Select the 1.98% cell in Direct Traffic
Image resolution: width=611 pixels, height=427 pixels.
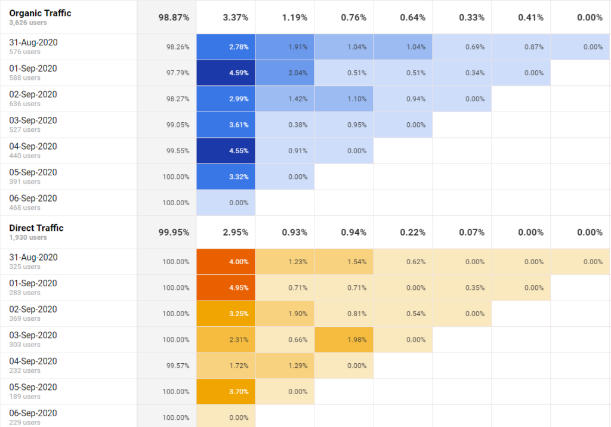click(x=345, y=340)
